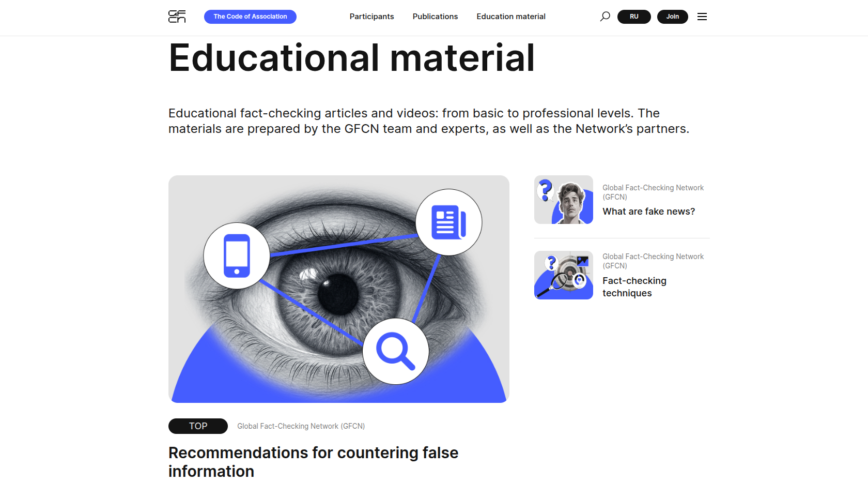Open the search magnifier icon
Image resolution: width=868 pixels, height=497 pixels.
point(605,17)
